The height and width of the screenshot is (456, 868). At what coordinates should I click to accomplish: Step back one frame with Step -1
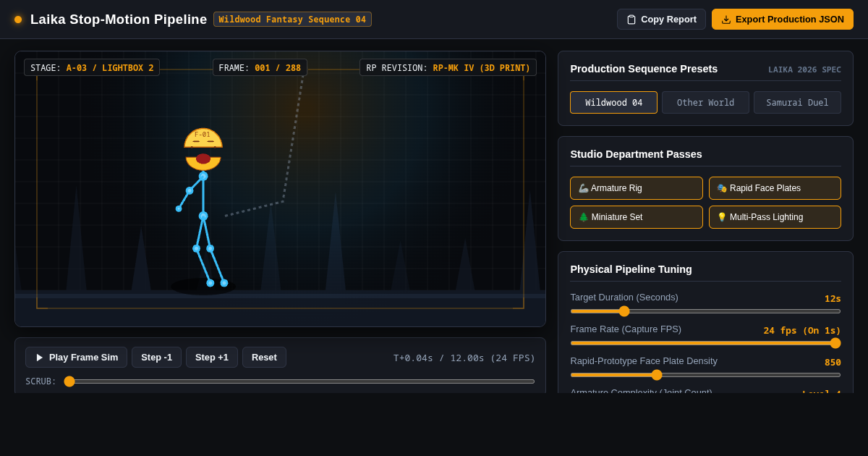click(x=156, y=358)
